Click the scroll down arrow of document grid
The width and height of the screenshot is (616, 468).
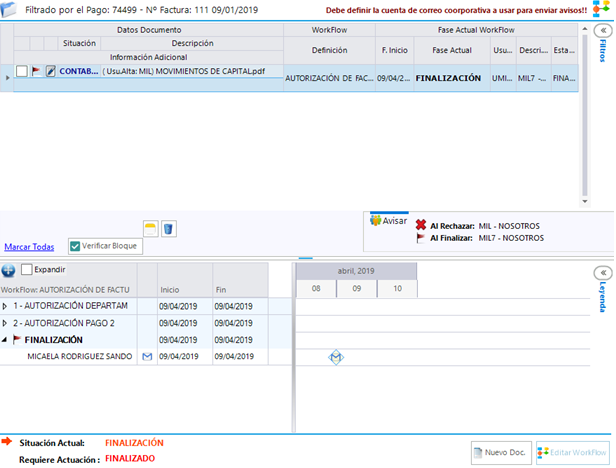pos(585,202)
